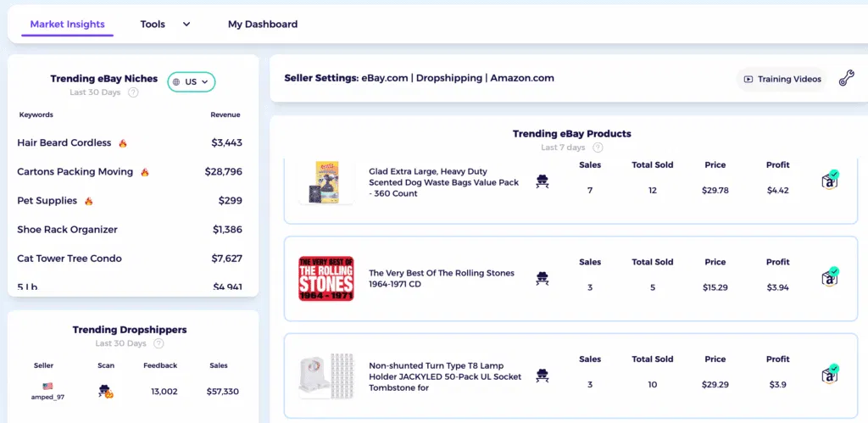The width and height of the screenshot is (868, 423).
Task: Click $29.29 price of T8 Lamp Holder
Action: point(715,385)
